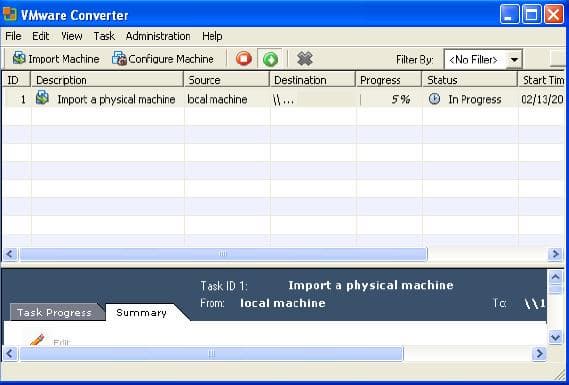Minimize the VMware Converter window
The width and height of the screenshot is (569, 385).
tap(509, 15)
